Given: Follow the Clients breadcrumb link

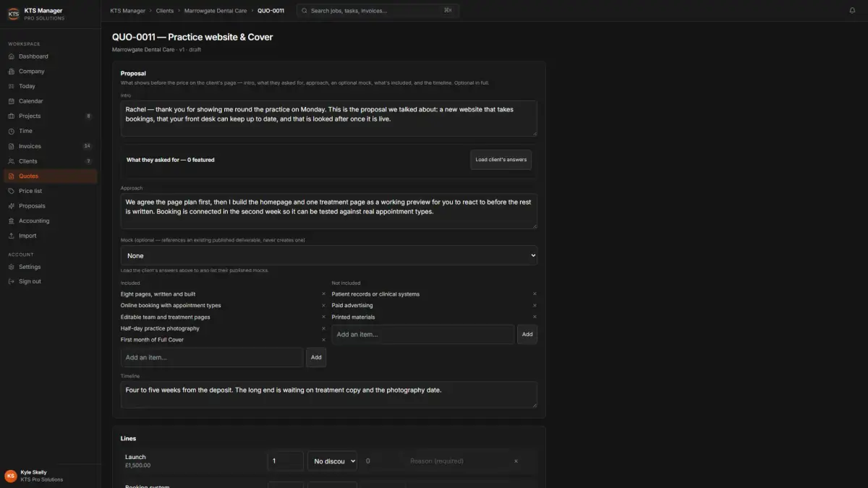Looking at the screenshot, I should coord(164,11).
